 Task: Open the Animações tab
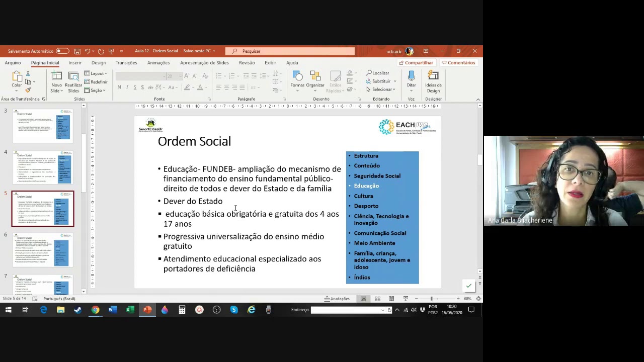coord(158,63)
